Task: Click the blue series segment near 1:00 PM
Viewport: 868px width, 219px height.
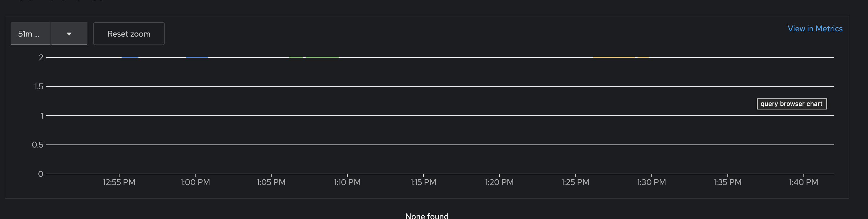Action: 197,57
